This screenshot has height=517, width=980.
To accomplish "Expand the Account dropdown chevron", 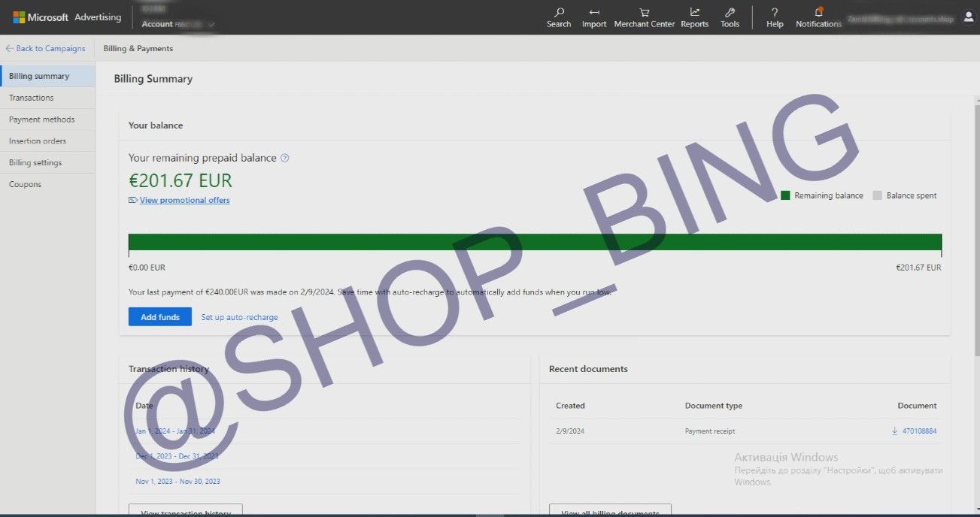I will click(x=211, y=24).
